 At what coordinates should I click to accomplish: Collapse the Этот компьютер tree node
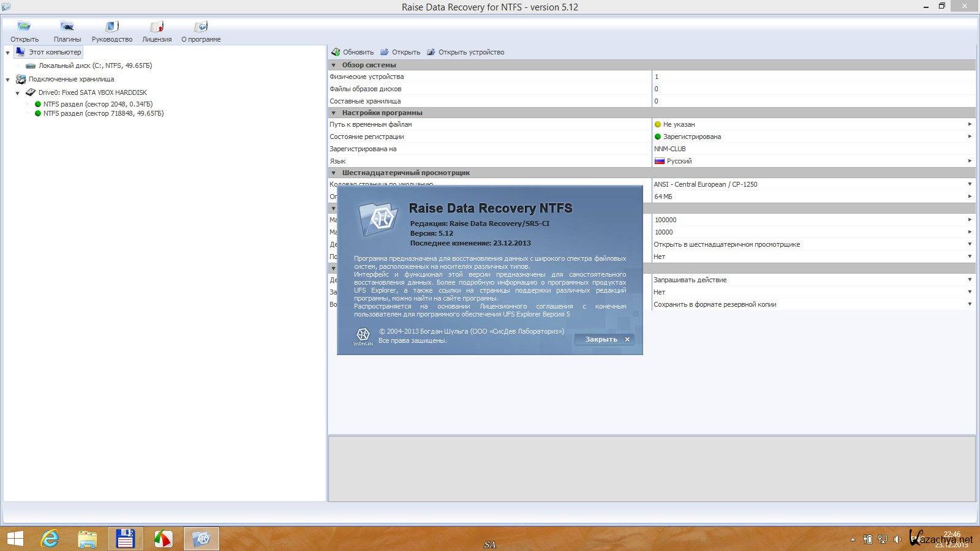pos(8,53)
